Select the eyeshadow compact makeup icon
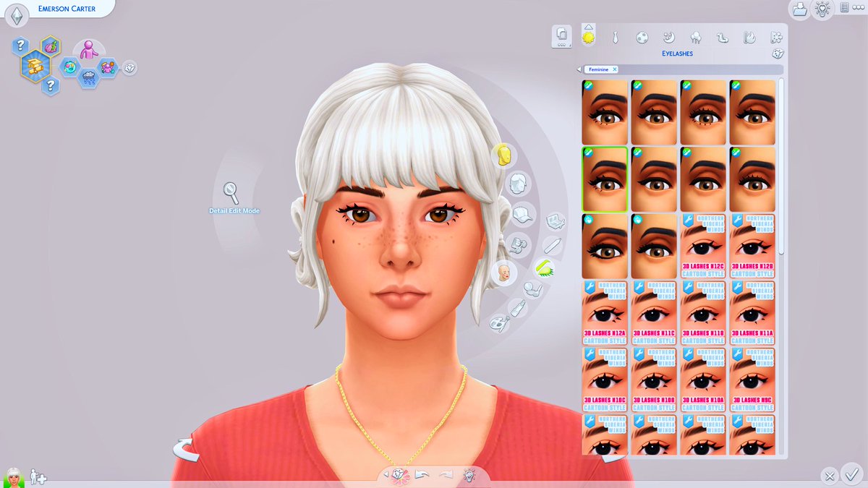 point(556,221)
